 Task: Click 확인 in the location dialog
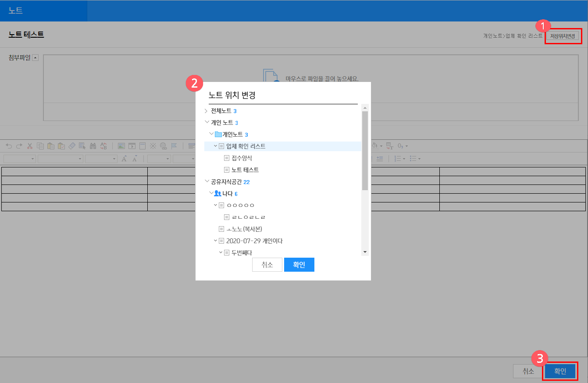[x=299, y=265]
